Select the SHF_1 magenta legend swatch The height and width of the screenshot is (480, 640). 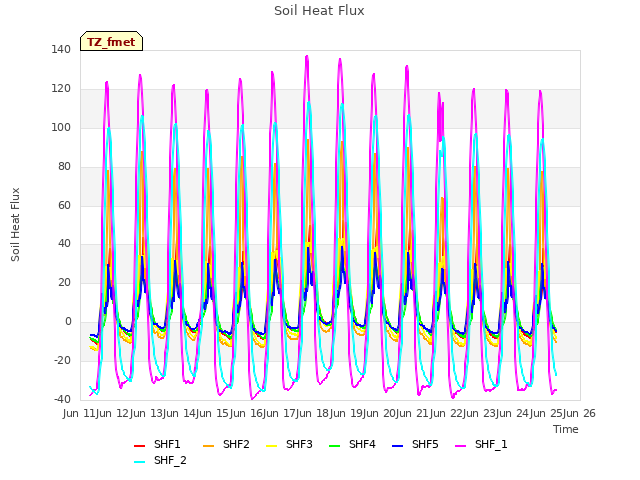point(460,445)
